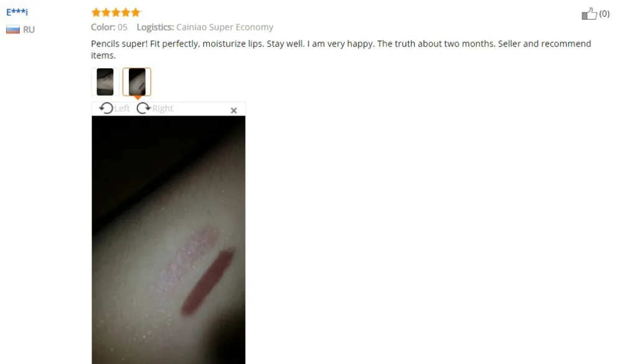Click the fifth orange rating star
622x364 pixels.
click(136, 12)
